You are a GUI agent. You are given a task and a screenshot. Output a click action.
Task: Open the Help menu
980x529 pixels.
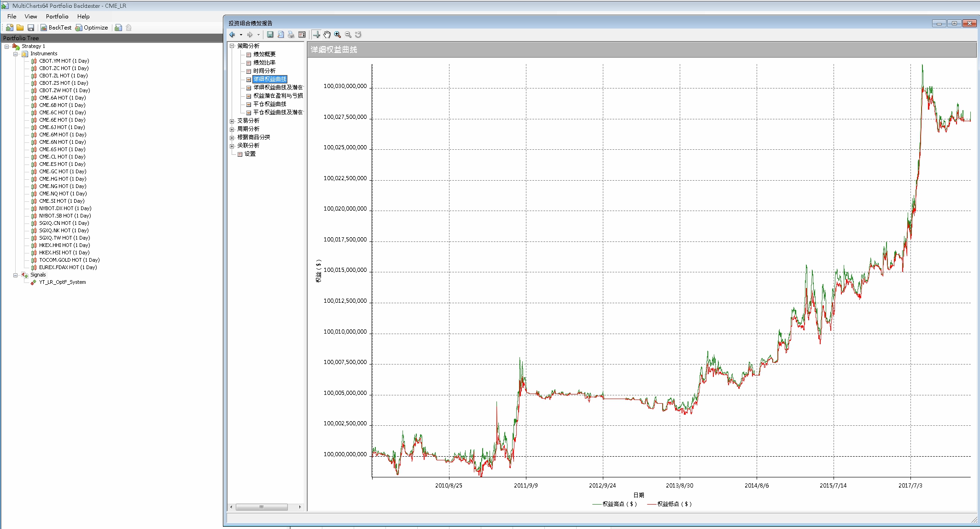tap(83, 16)
